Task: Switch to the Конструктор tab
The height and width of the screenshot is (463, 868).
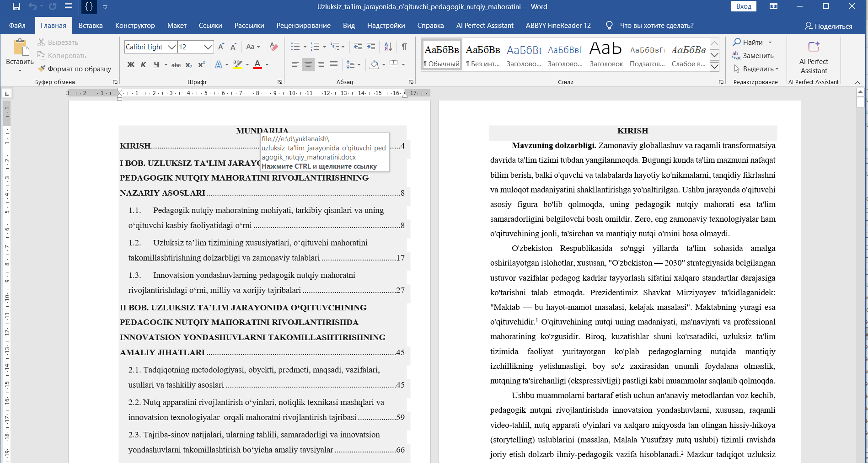Action: [x=135, y=26]
